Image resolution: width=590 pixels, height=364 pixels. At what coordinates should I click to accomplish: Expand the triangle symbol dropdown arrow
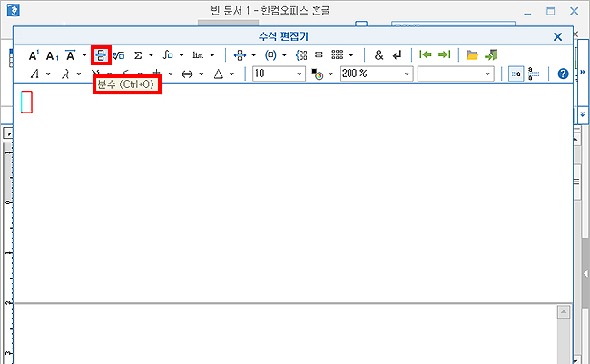click(231, 74)
